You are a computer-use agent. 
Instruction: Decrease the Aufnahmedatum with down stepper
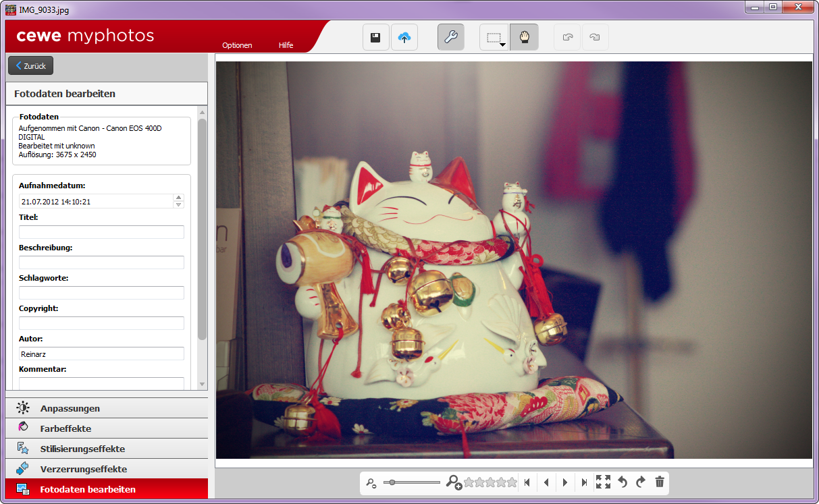click(x=179, y=204)
